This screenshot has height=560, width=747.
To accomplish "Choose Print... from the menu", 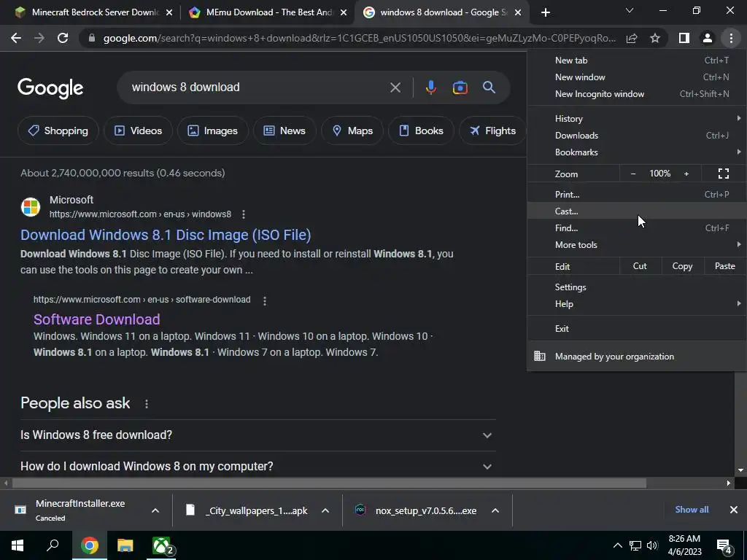I will (x=637, y=194).
